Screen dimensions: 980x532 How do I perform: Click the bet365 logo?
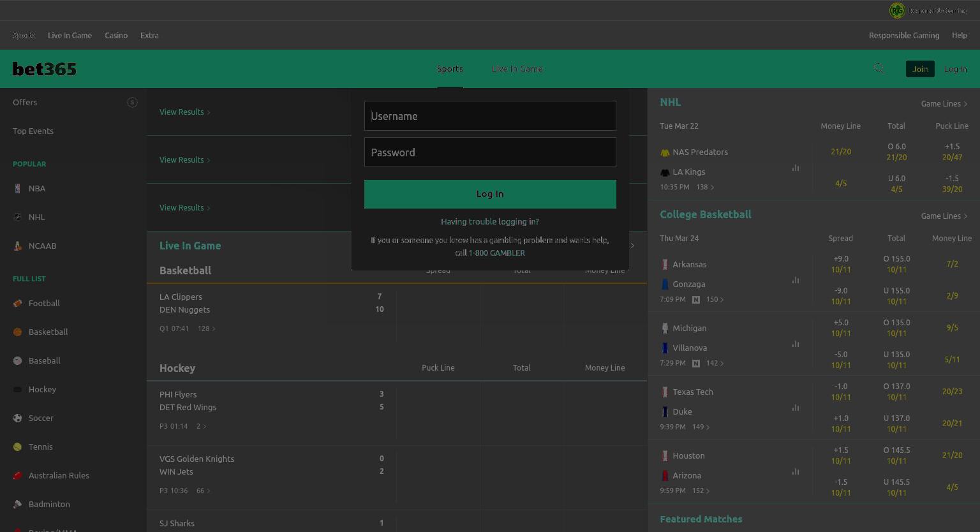(x=45, y=69)
